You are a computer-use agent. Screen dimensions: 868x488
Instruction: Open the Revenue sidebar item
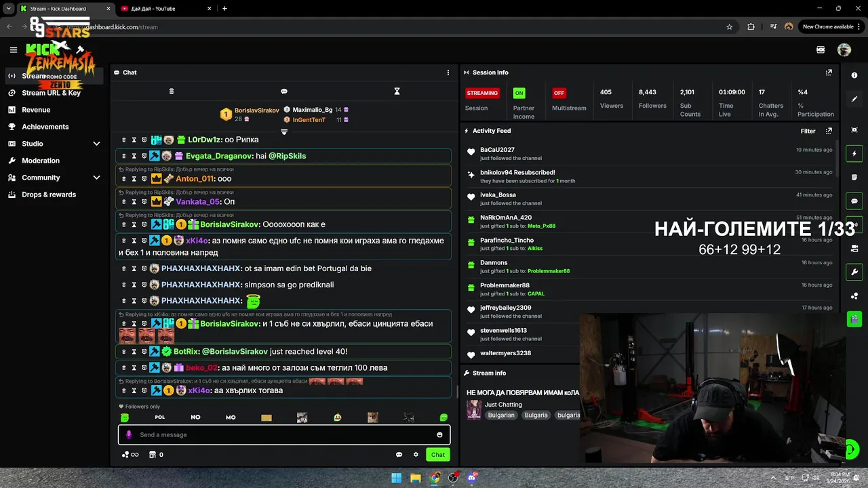pos(36,110)
